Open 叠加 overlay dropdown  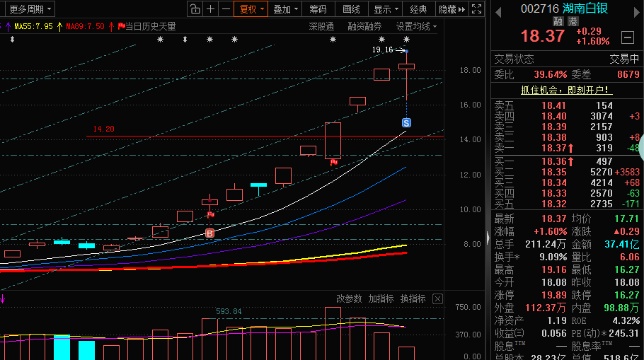[x=285, y=9]
